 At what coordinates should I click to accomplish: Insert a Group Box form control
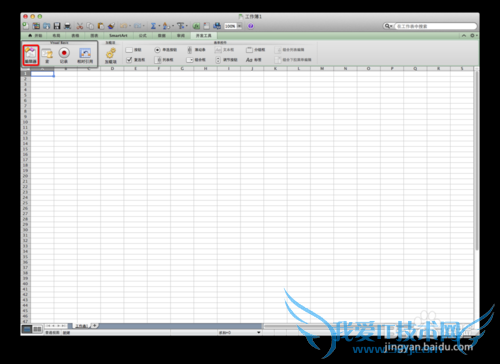tap(255, 50)
